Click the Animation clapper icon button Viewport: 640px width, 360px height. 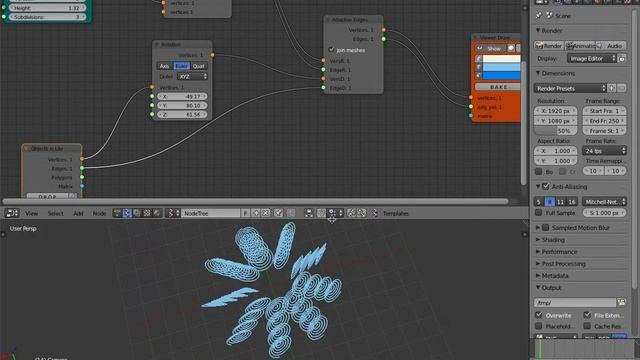(x=580, y=46)
